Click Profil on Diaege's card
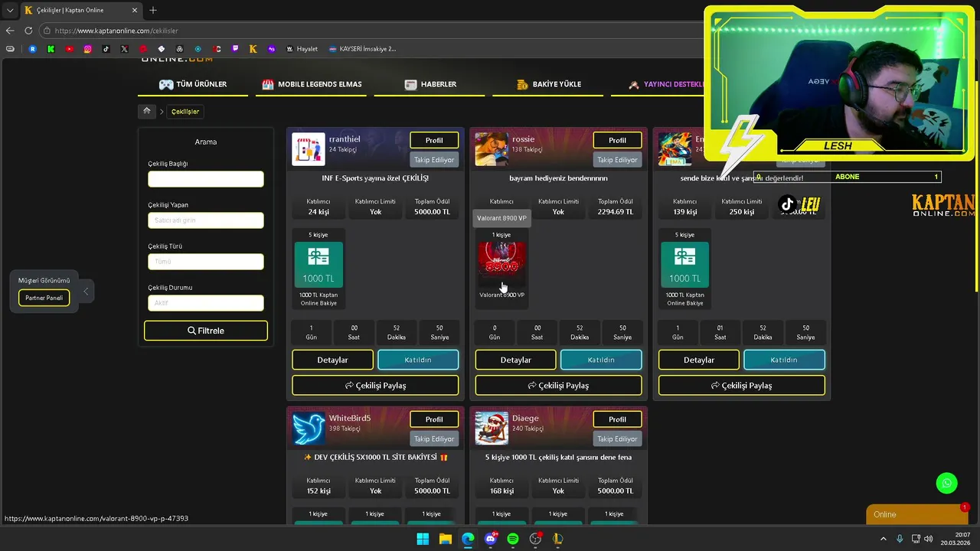Image resolution: width=980 pixels, height=551 pixels. click(617, 419)
